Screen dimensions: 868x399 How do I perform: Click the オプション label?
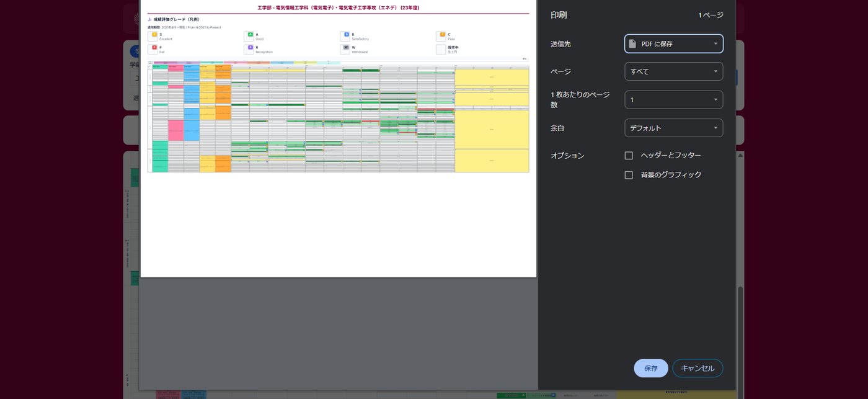pyautogui.click(x=567, y=156)
